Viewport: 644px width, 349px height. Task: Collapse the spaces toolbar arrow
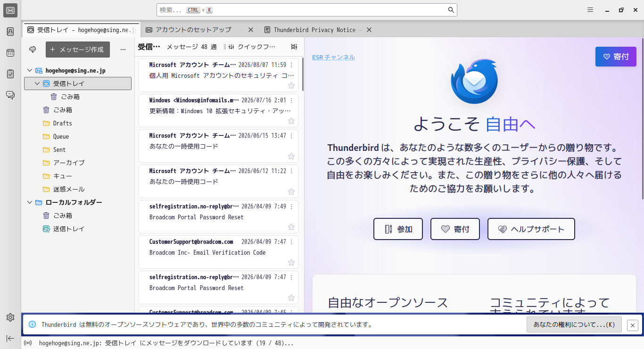click(x=10, y=338)
